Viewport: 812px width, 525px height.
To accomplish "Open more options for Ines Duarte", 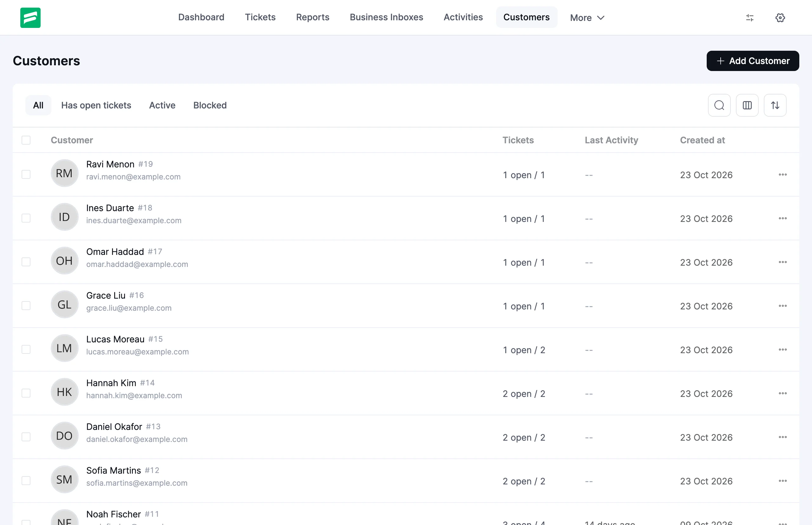I will (x=783, y=218).
